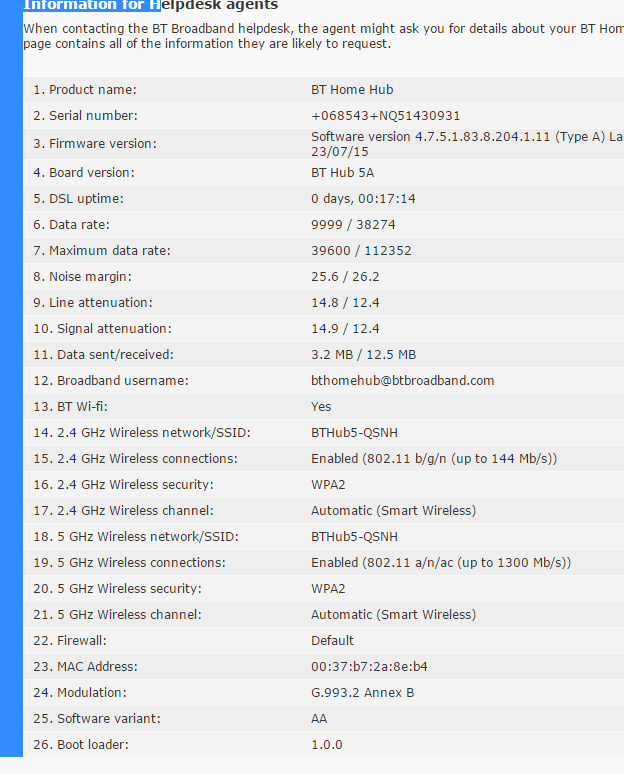Select data sent/received '3.2 MB / 12.5 MB'
The width and height of the screenshot is (624, 774).
coord(363,355)
